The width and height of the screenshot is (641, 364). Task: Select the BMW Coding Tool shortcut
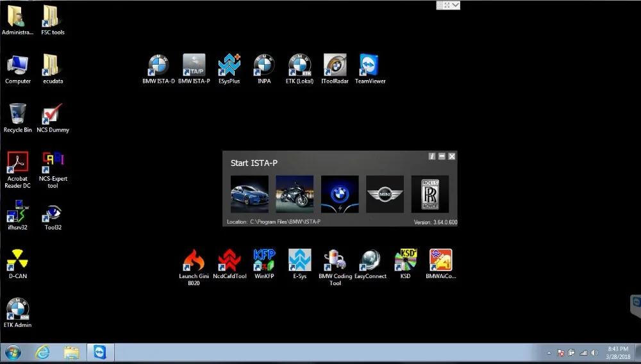(x=335, y=268)
